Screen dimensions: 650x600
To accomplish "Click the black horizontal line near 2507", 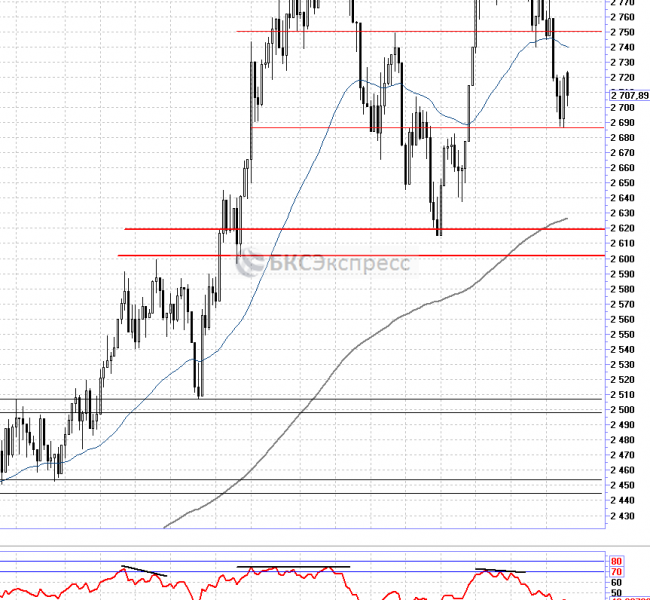I will 300,399.
